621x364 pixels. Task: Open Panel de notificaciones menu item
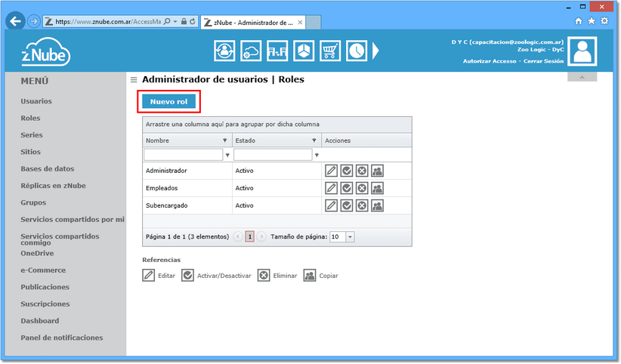62,338
